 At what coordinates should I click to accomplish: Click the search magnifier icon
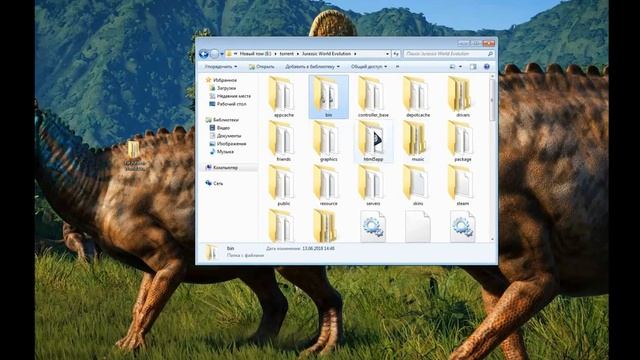tap(490, 54)
